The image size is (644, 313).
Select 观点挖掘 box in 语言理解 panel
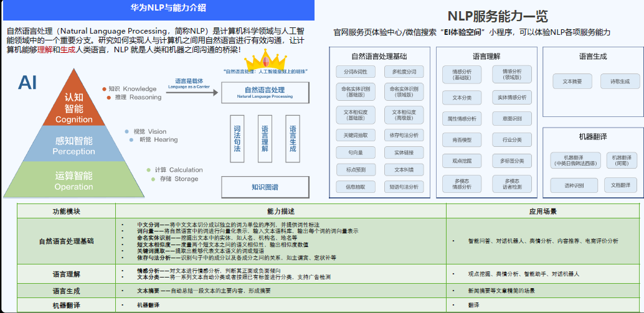[462, 161]
